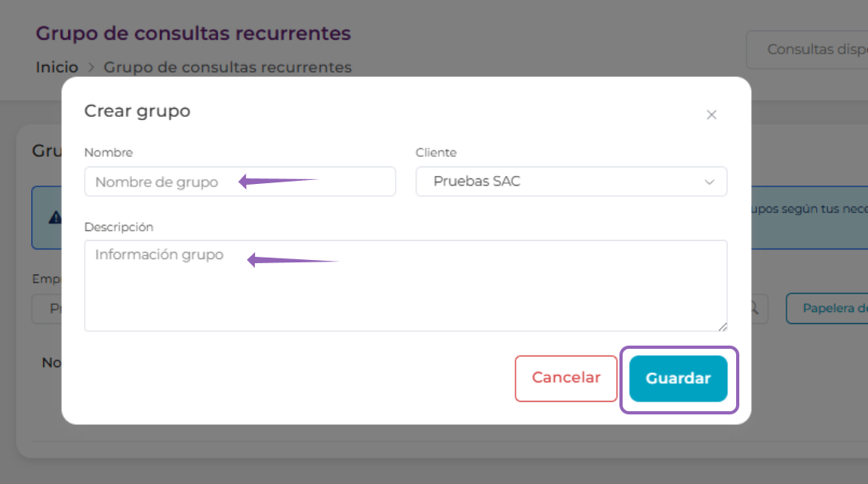868x484 pixels.
Task: Open the Cliente dropdown showing Pruebas SAC
Action: [571, 182]
